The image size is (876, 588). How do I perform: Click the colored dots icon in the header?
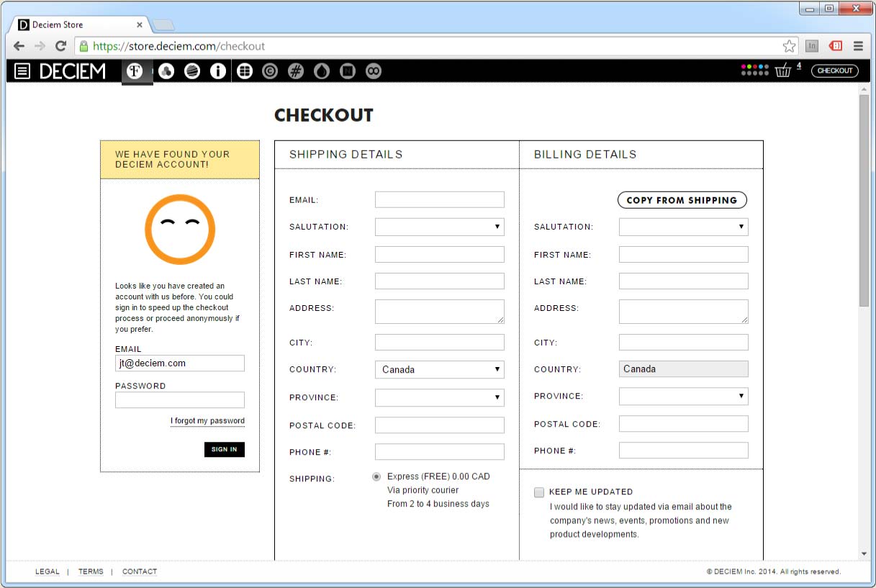pos(755,70)
